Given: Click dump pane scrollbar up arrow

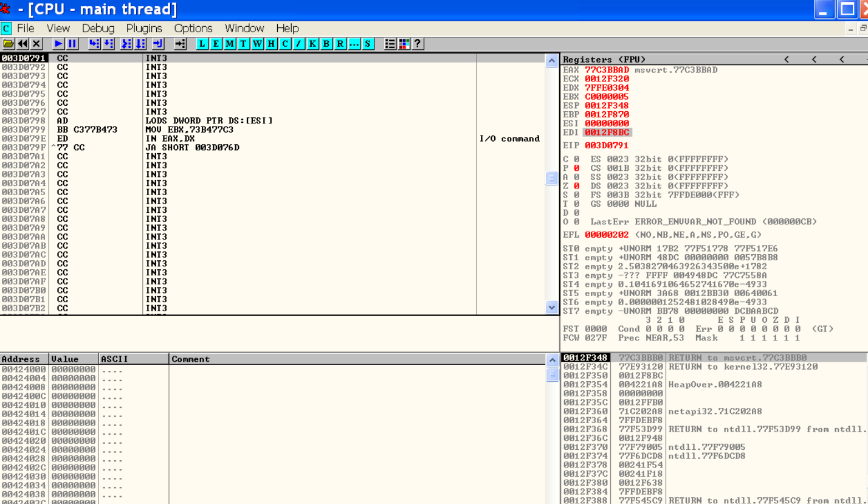Looking at the screenshot, I should click(552, 360).
